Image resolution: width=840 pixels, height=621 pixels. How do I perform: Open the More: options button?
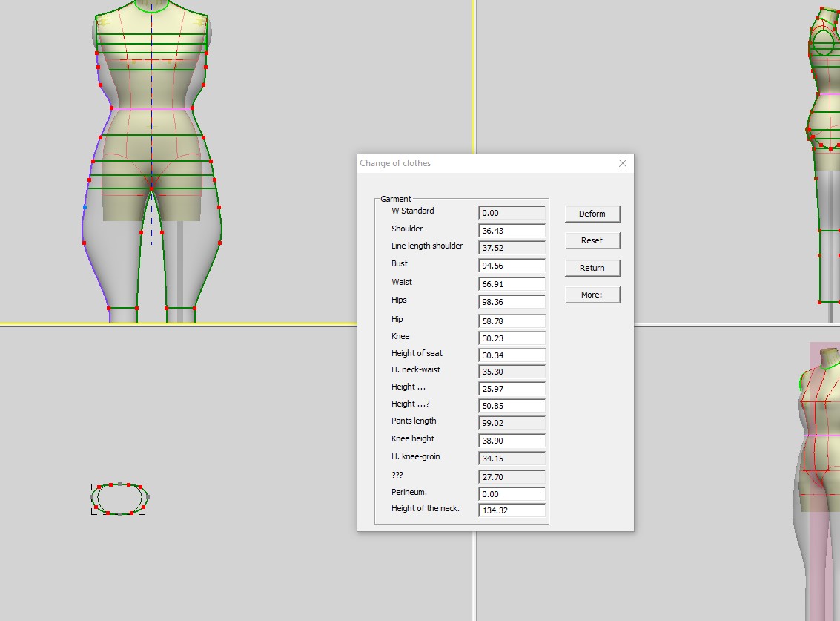[592, 295]
